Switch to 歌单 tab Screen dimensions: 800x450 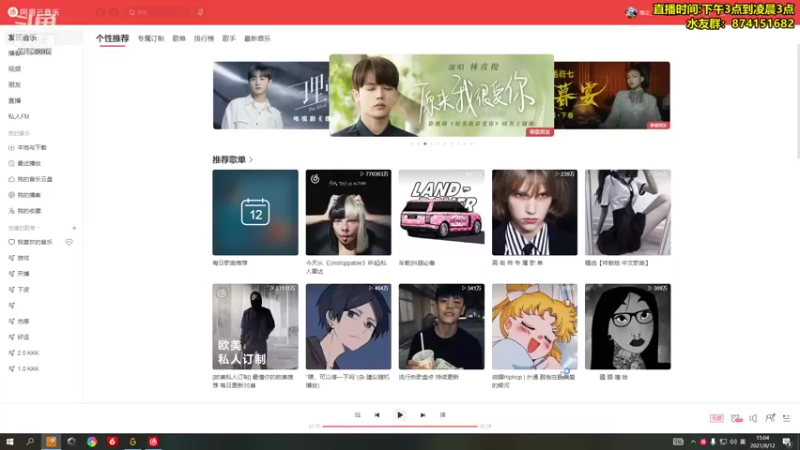(179, 39)
